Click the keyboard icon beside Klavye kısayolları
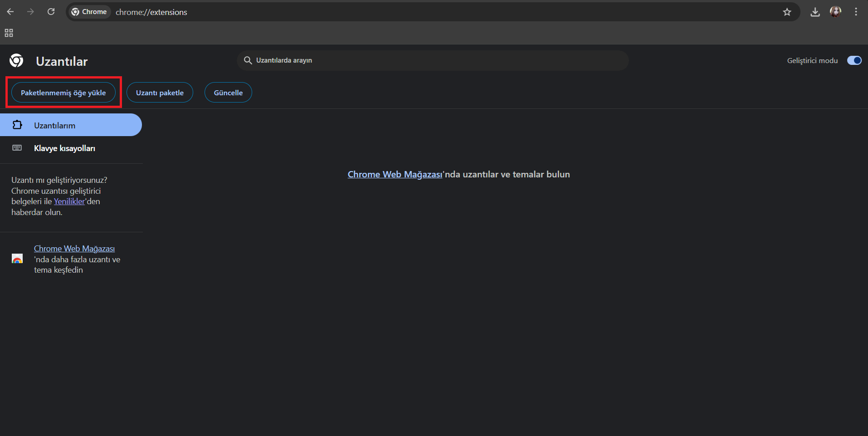This screenshot has width=868, height=436. coord(17,148)
